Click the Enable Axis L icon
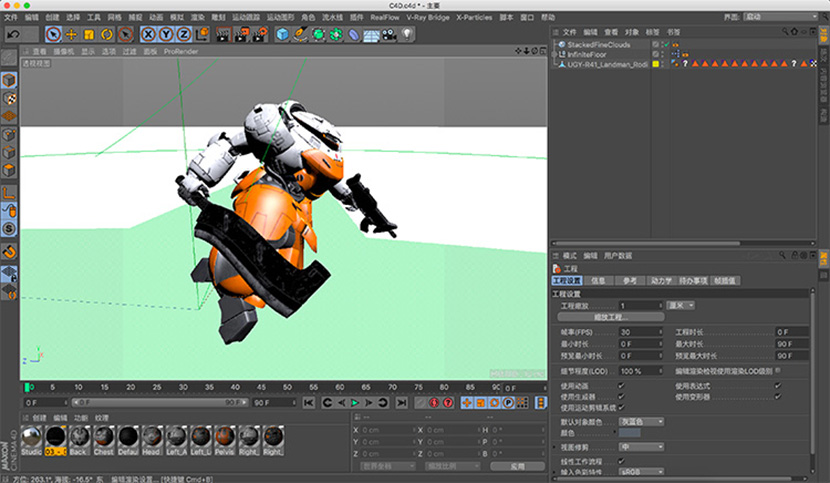830x483 pixels. pos(9,193)
